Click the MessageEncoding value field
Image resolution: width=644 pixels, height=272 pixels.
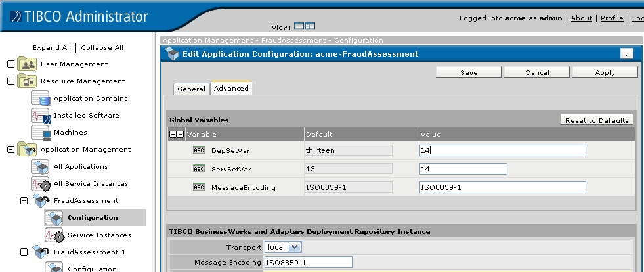point(503,187)
